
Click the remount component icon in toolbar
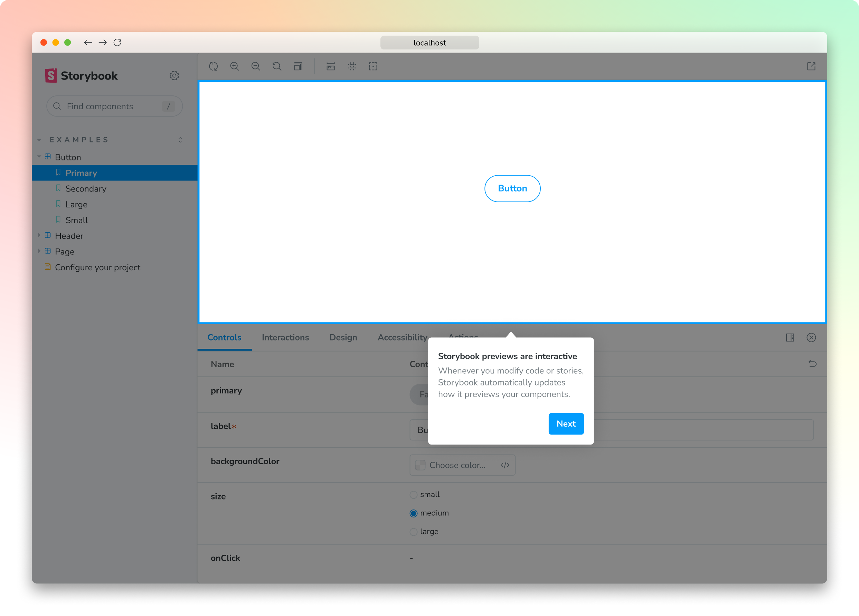pyautogui.click(x=213, y=66)
